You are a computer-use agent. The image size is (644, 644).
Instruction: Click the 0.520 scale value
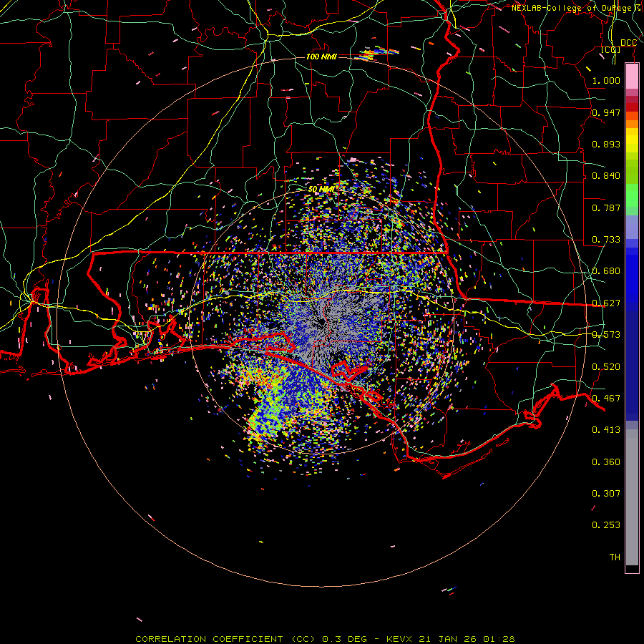click(606, 367)
